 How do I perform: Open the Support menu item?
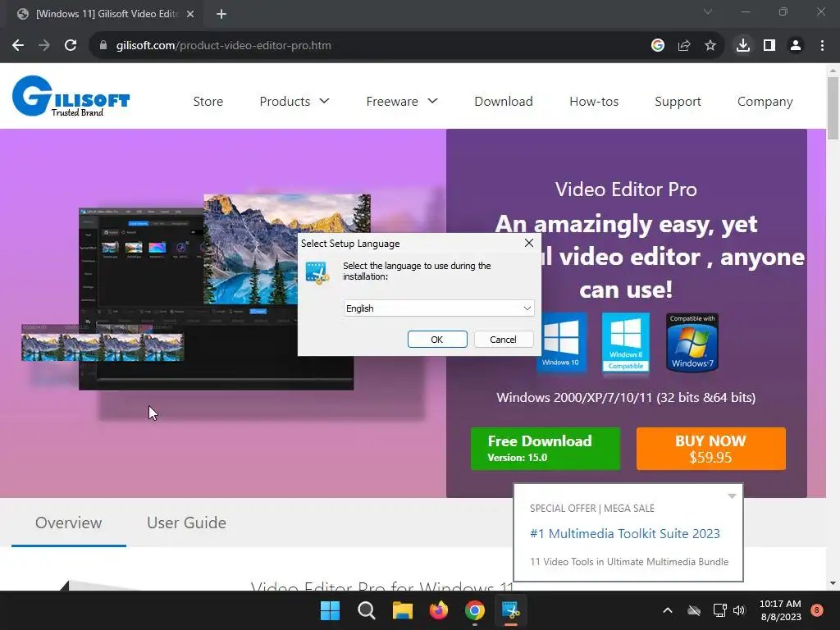(678, 101)
